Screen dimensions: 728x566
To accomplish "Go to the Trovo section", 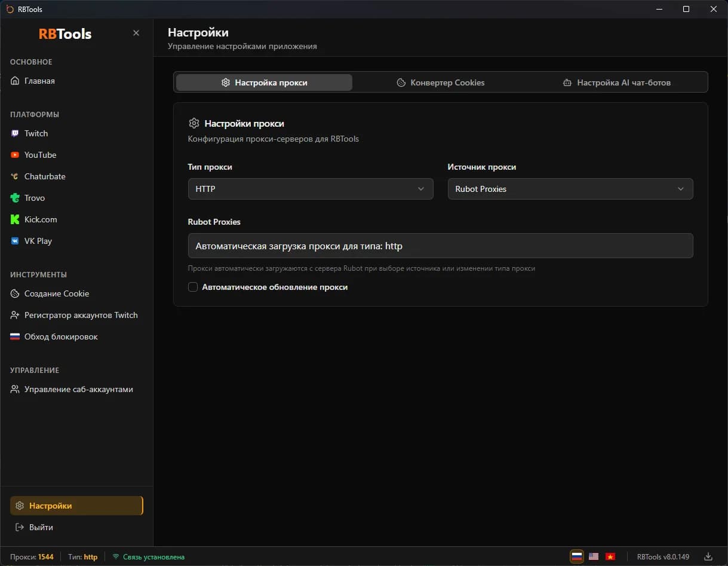I will pyautogui.click(x=76, y=198).
